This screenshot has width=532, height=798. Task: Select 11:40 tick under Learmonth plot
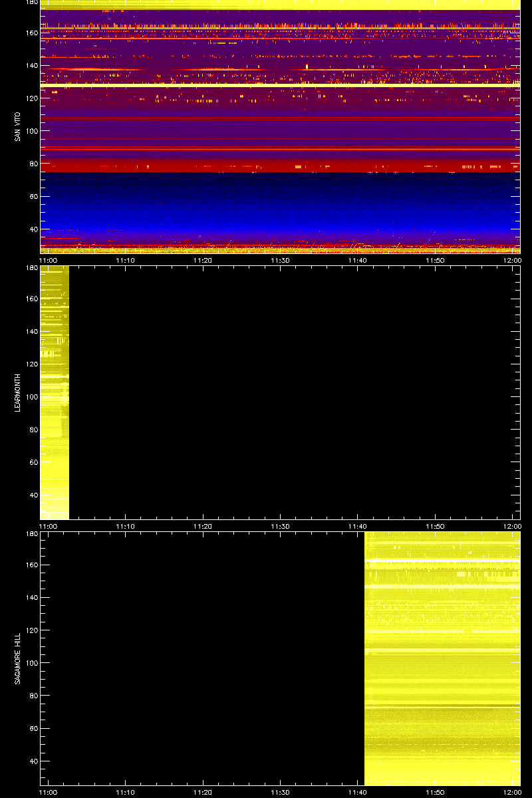(x=358, y=526)
